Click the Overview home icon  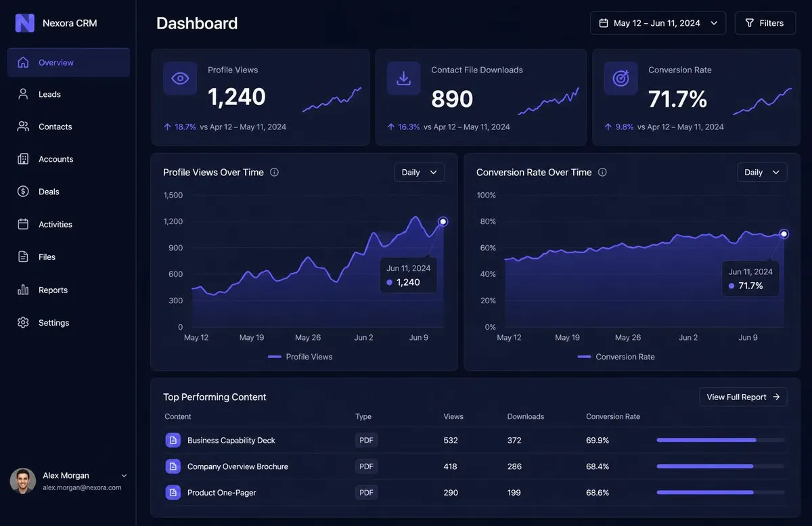coord(23,62)
